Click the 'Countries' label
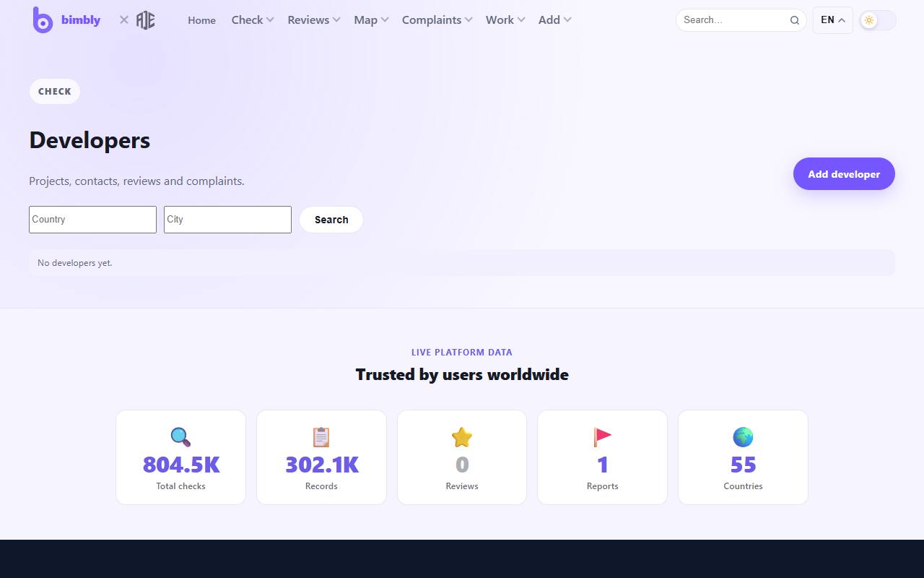 pyautogui.click(x=743, y=486)
